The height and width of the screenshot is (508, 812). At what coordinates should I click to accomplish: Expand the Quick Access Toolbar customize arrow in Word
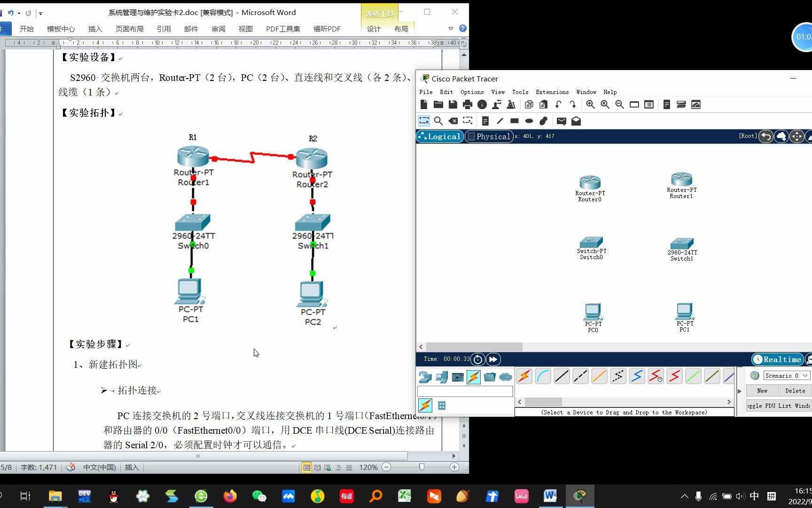pyautogui.click(x=40, y=13)
